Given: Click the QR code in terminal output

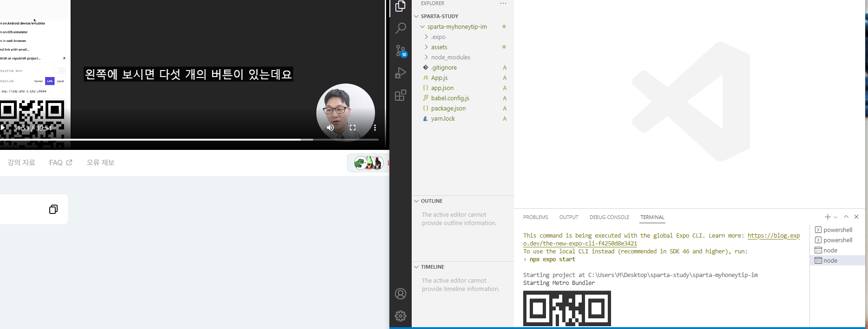Looking at the screenshot, I should 567,309.
